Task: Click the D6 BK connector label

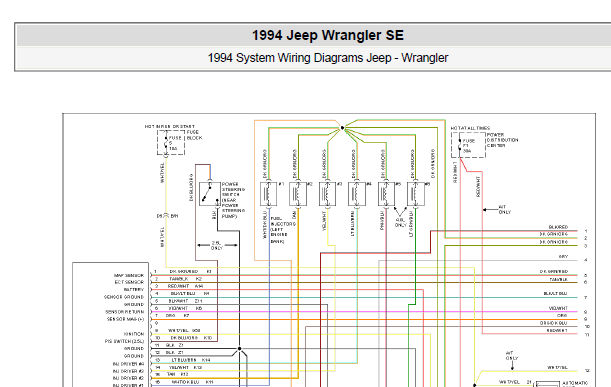Action: point(167,216)
